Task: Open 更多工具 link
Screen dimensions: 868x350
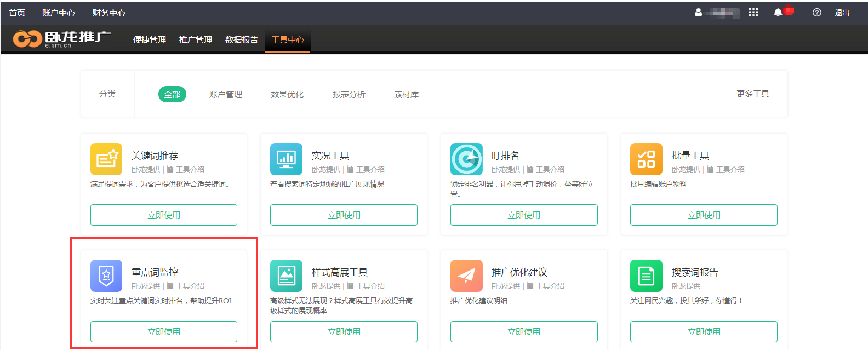Action: [753, 94]
